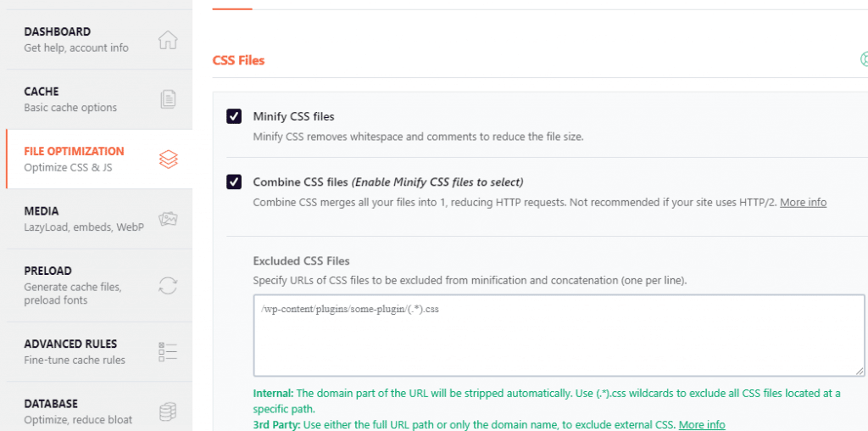Open More info link about Combine CSS
The height and width of the screenshot is (431, 868).
(803, 202)
